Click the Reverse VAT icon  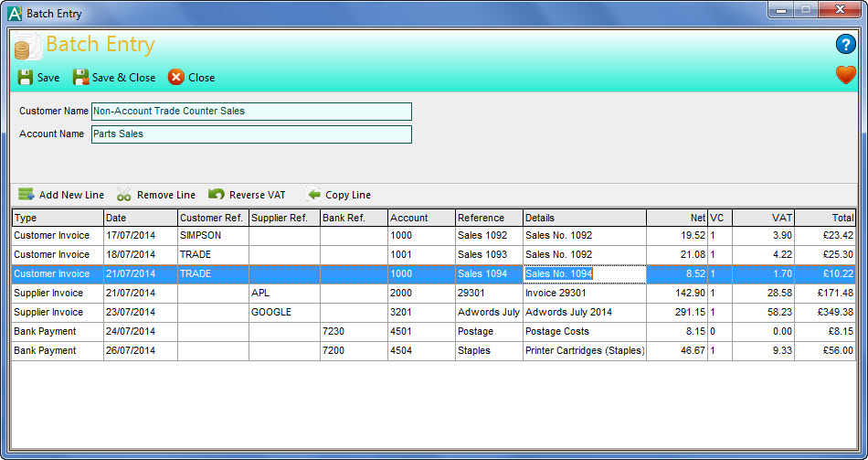coord(217,195)
